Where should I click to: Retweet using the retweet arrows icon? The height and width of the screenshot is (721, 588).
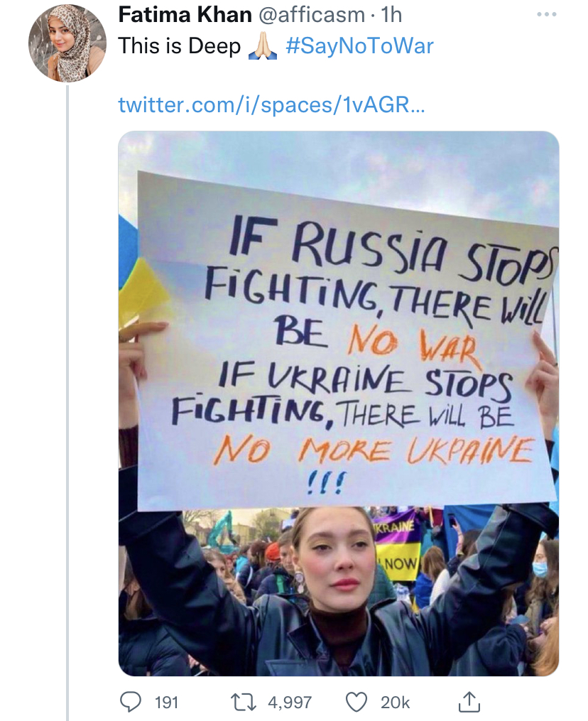coord(246,702)
